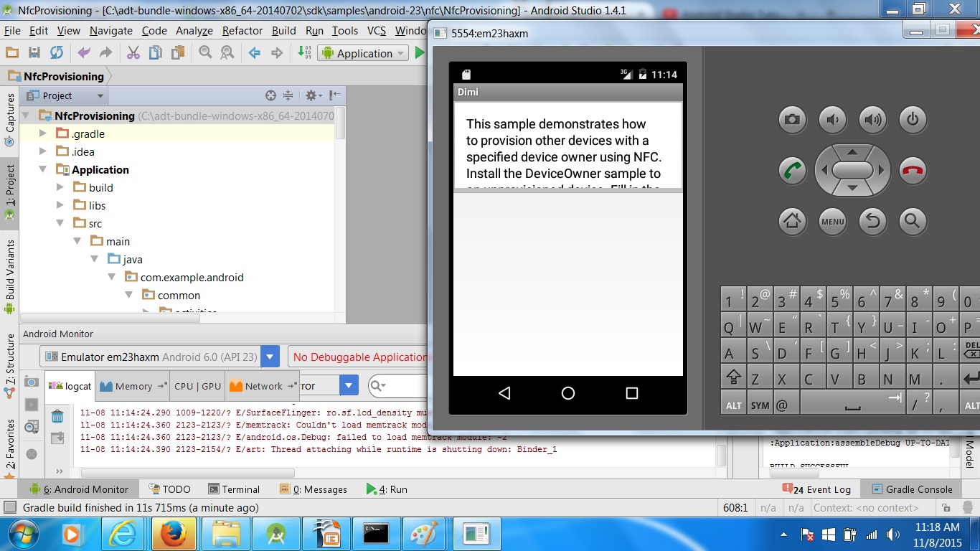
Task: Click the Scroll to End logcat icon
Action: point(57,438)
